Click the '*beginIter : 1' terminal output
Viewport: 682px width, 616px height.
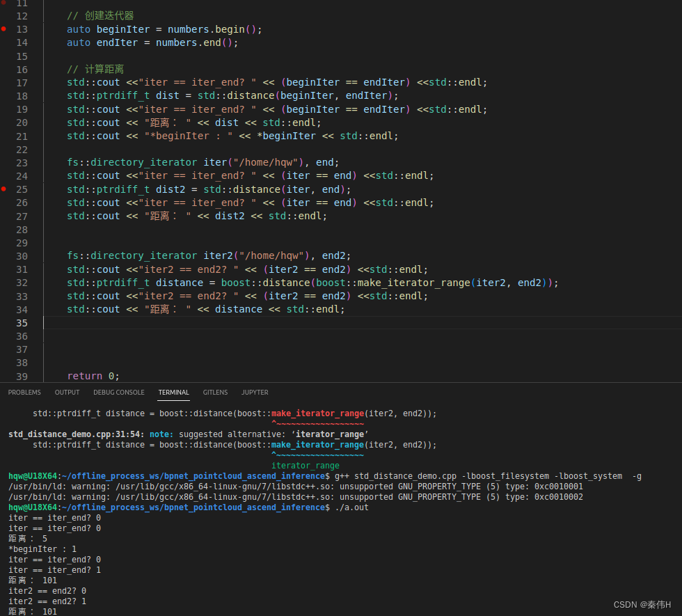click(x=42, y=549)
